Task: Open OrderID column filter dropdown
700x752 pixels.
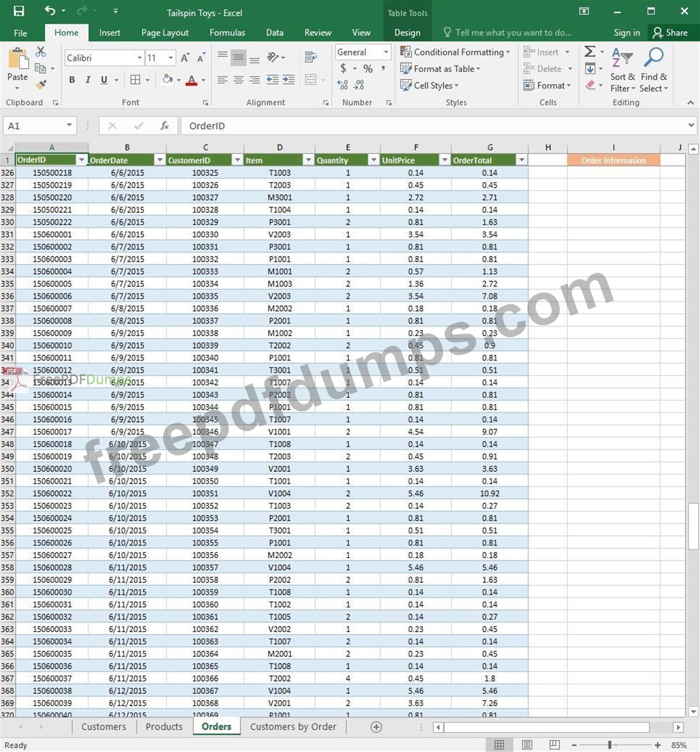Action: (x=82, y=160)
